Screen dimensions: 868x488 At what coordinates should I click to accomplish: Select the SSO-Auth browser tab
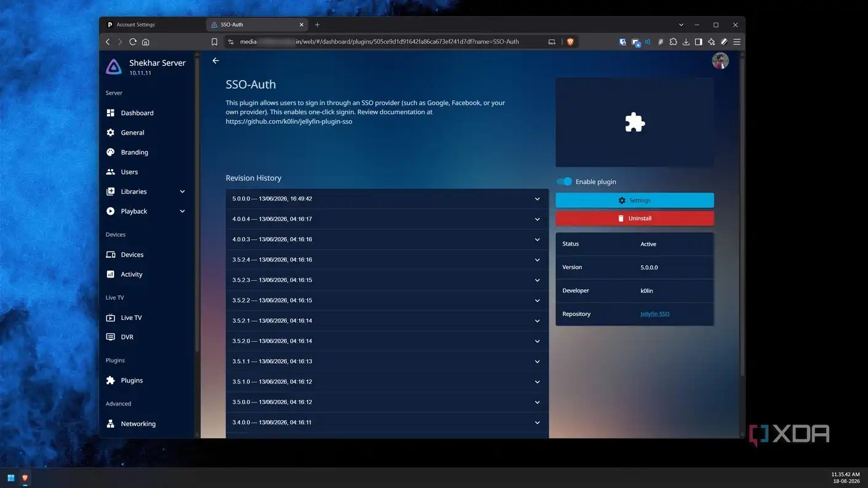tap(257, 25)
